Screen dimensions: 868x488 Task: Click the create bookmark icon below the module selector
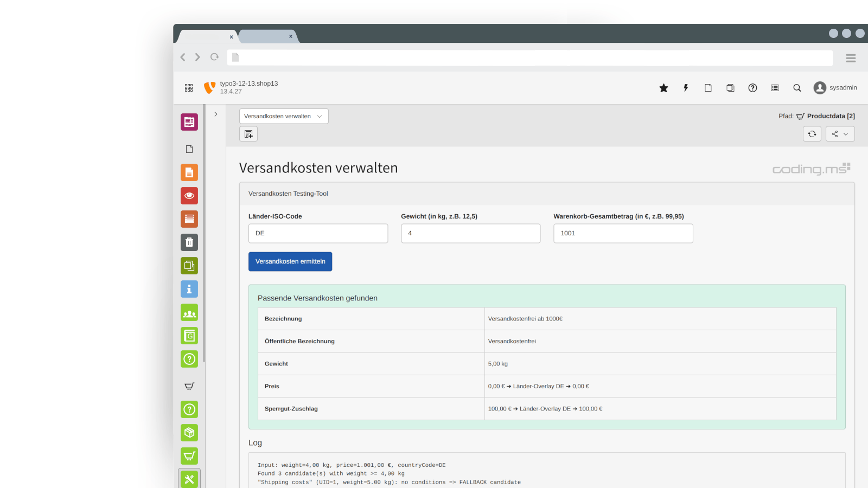pyautogui.click(x=248, y=133)
